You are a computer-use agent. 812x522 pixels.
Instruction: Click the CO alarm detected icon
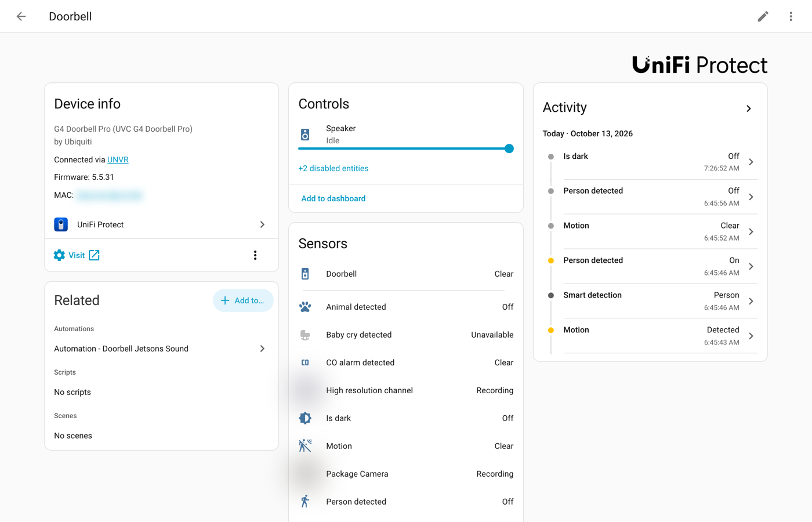click(x=305, y=362)
